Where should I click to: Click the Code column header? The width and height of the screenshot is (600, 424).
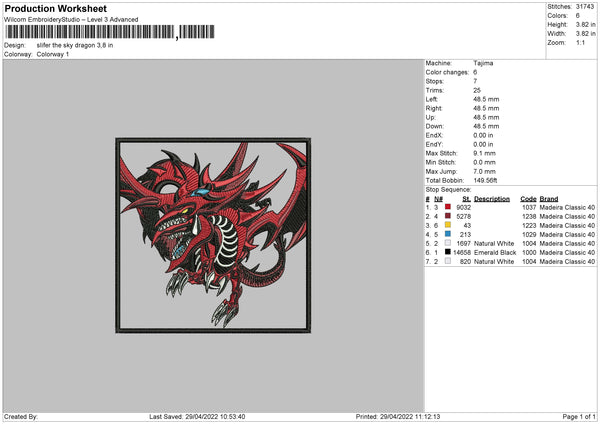click(x=528, y=199)
